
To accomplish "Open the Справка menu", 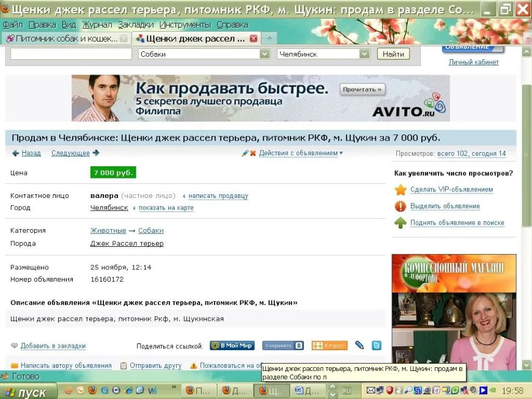I will [x=232, y=25].
